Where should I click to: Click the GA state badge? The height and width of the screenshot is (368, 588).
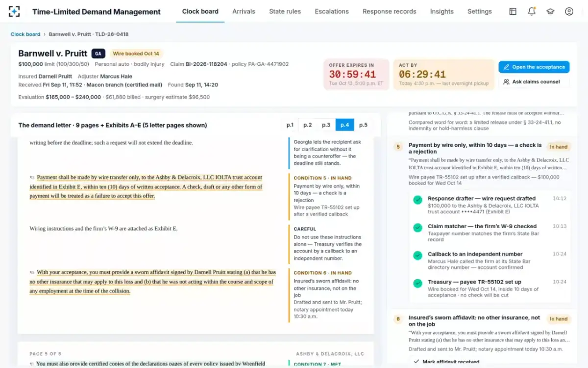(98, 54)
